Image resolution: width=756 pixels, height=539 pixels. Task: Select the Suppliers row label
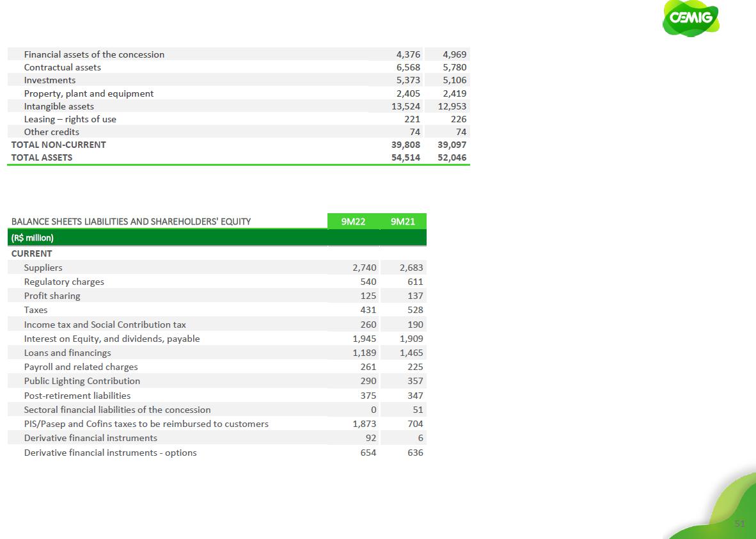point(43,268)
